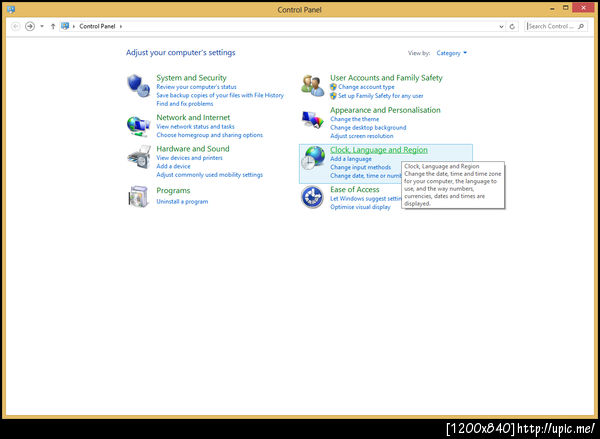Screen dimensions: 600x439
Task: Click Control Panel in the address breadcrumb
Action: 97,26
